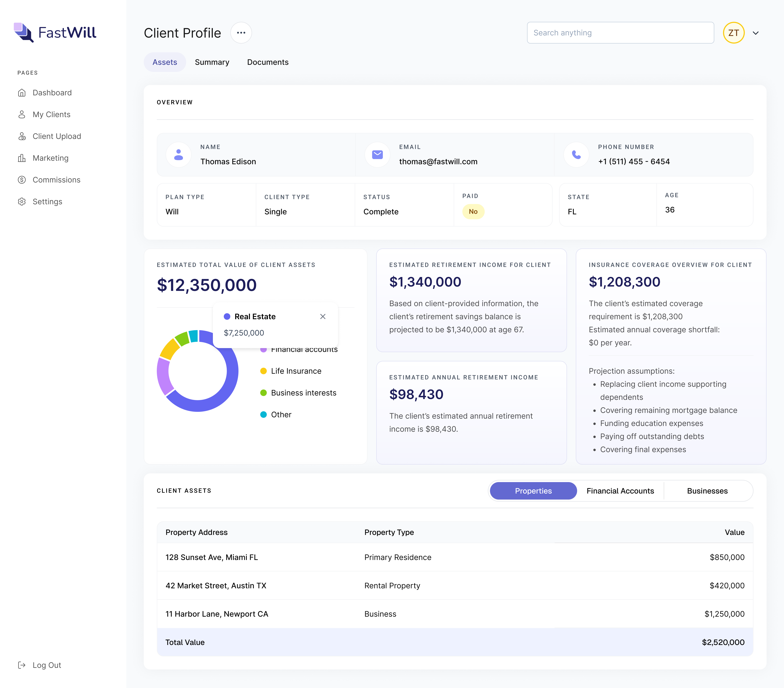This screenshot has width=784, height=688.
Task: Click Real Estate color dot in tooltip
Action: click(227, 316)
